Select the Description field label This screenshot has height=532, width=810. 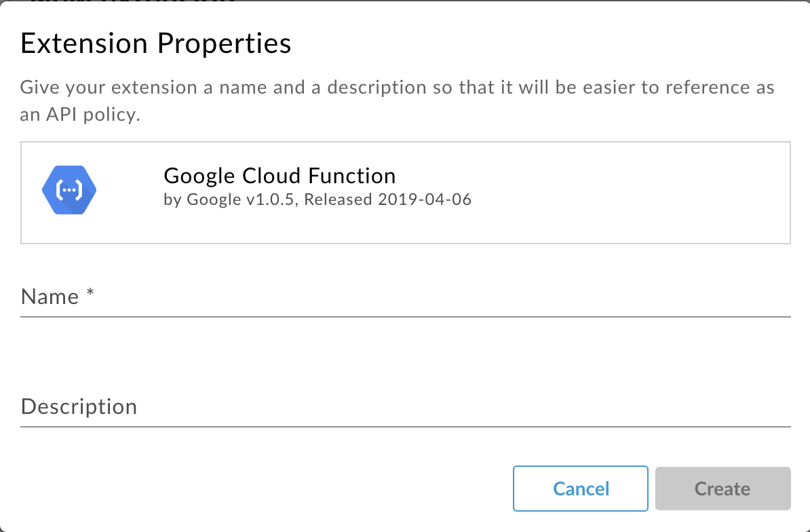coord(79,407)
